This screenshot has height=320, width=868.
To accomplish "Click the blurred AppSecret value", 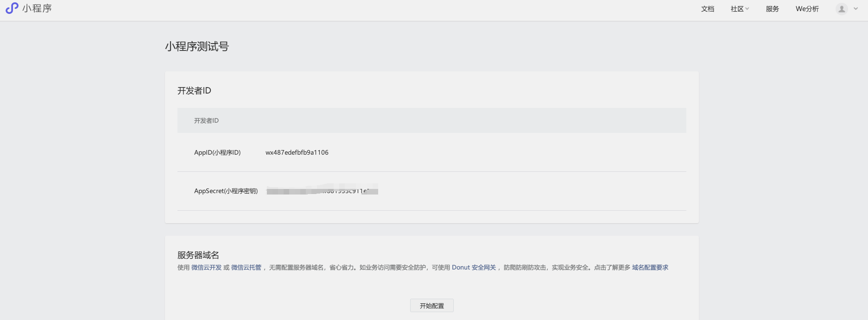I will coord(323,190).
